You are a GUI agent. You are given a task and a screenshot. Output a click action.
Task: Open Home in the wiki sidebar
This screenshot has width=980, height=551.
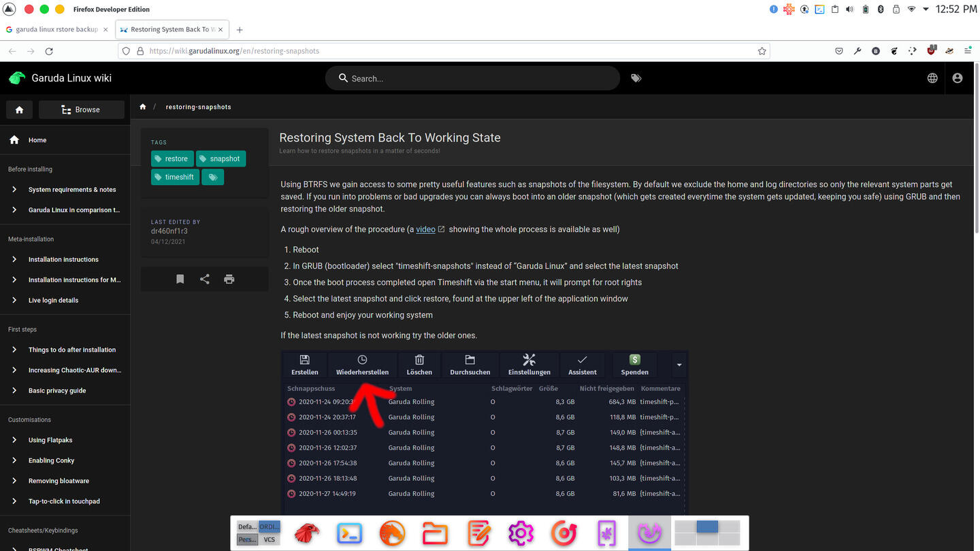click(x=65, y=140)
